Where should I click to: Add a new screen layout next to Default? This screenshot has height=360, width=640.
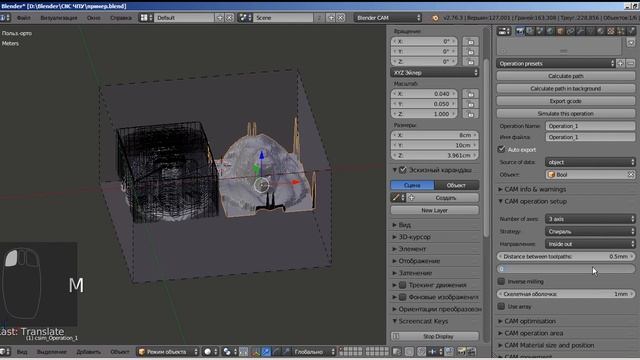coord(220,18)
